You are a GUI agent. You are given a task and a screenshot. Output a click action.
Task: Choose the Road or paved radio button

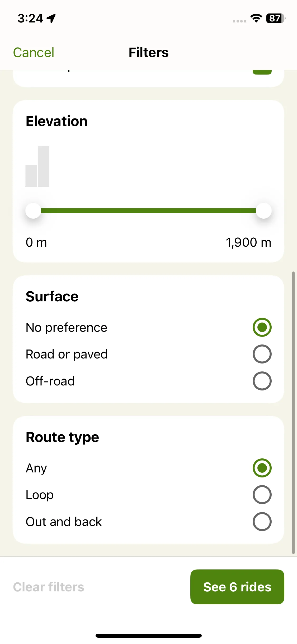click(x=262, y=354)
